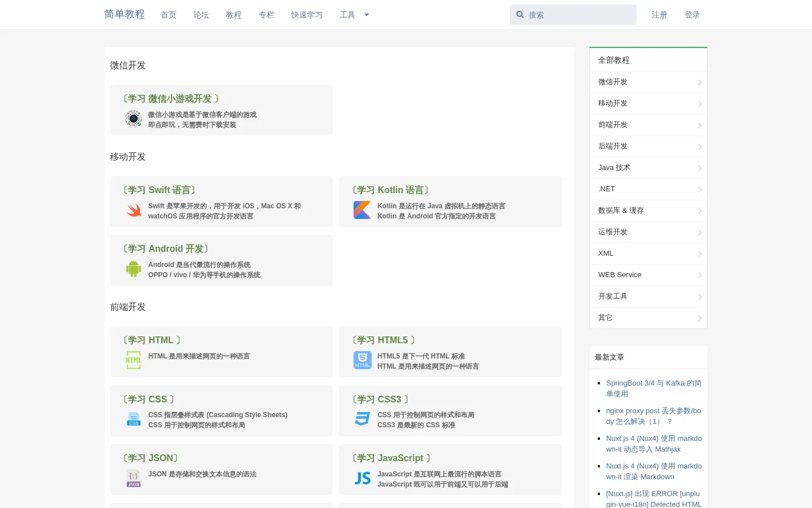Expand the 数据库 & 缓存 chevron
The width and height of the screenshot is (812, 508).
click(x=699, y=211)
